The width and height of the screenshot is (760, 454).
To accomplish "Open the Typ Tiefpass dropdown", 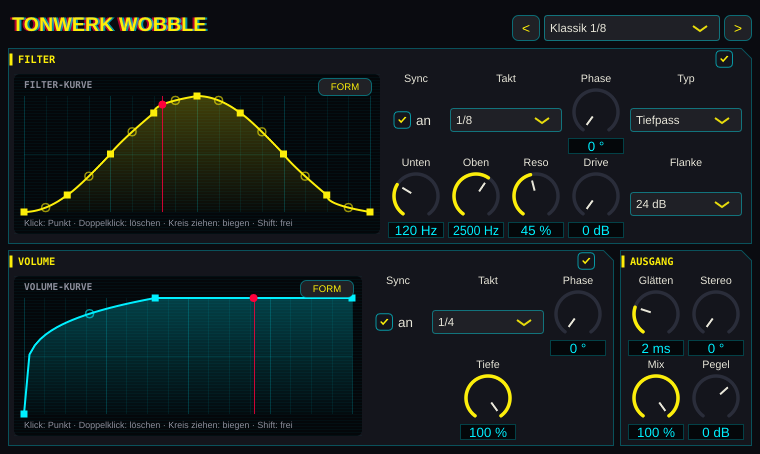I will 686,120.
